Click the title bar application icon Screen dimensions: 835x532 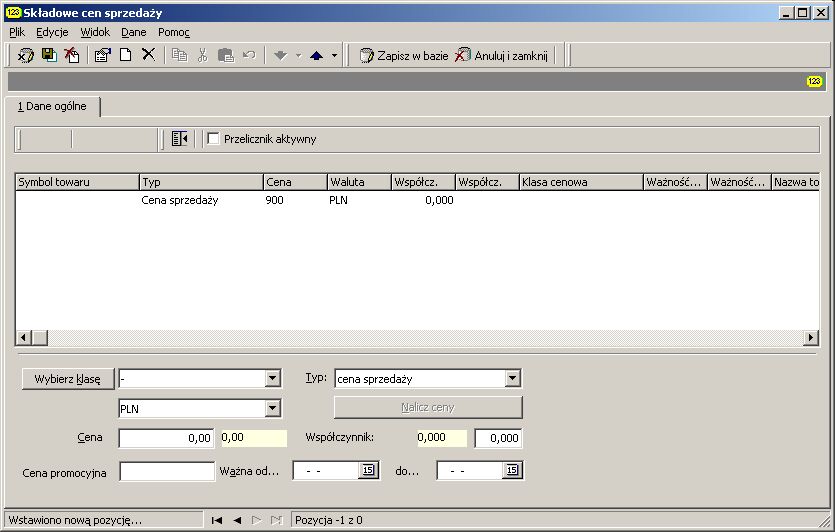13,12
